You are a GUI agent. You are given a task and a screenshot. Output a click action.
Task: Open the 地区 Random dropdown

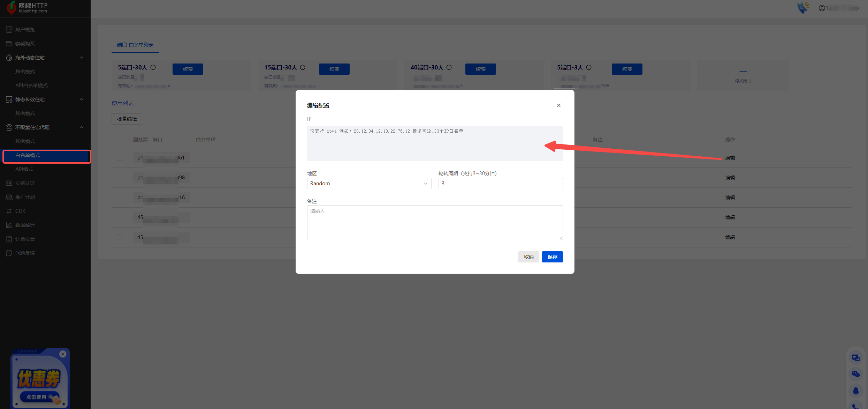(369, 184)
